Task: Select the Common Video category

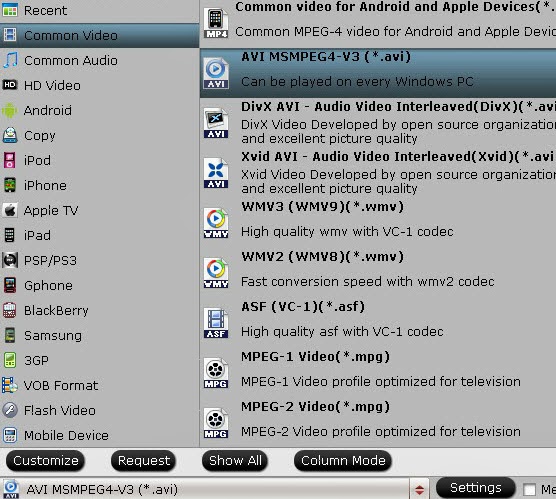Action: [x=99, y=35]
